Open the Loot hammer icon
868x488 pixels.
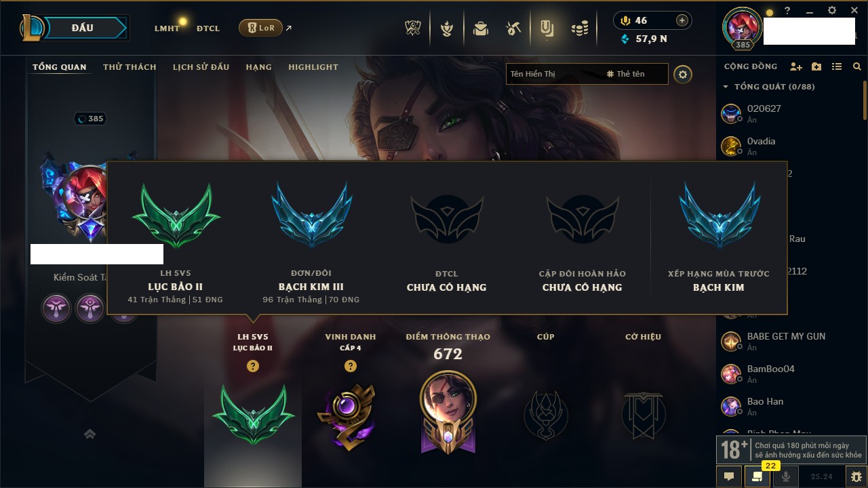coord(513,28)
